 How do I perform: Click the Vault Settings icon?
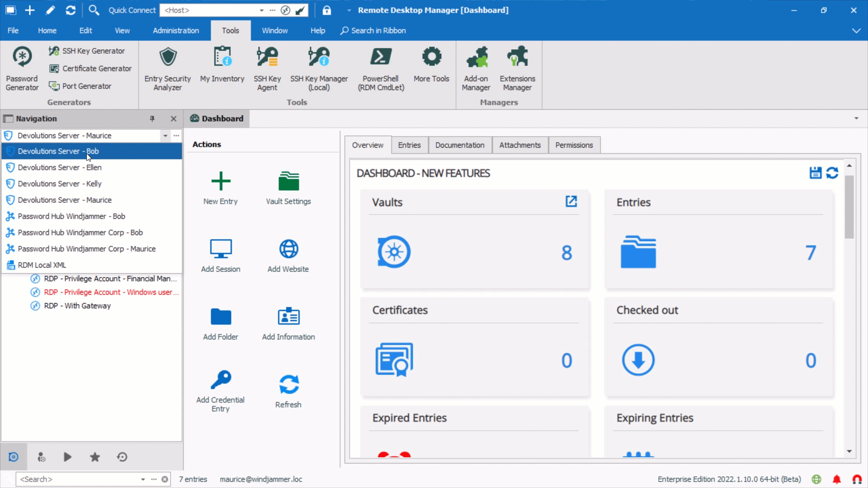coord(288,182)
